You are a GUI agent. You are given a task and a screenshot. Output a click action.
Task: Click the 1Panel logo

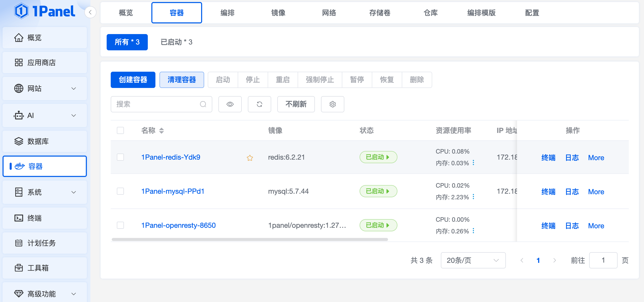[x=45, y=11]
